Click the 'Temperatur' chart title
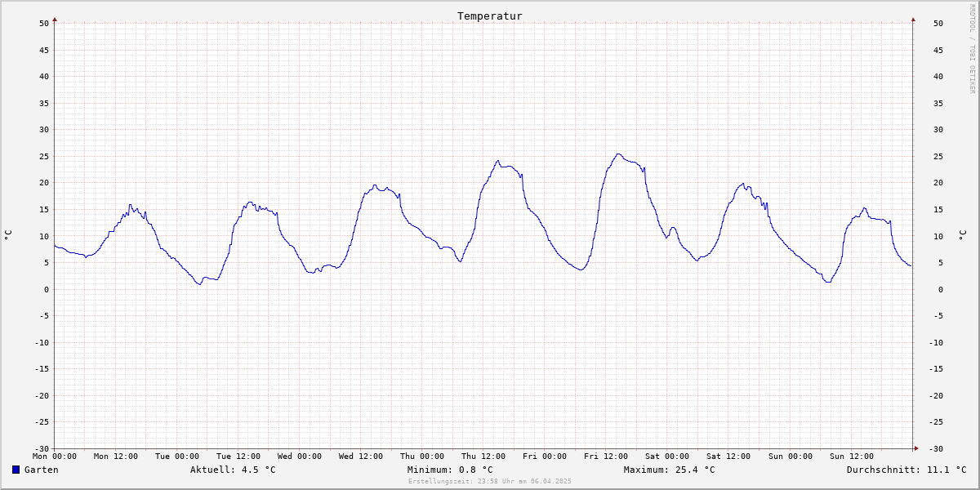 (490, 16)
